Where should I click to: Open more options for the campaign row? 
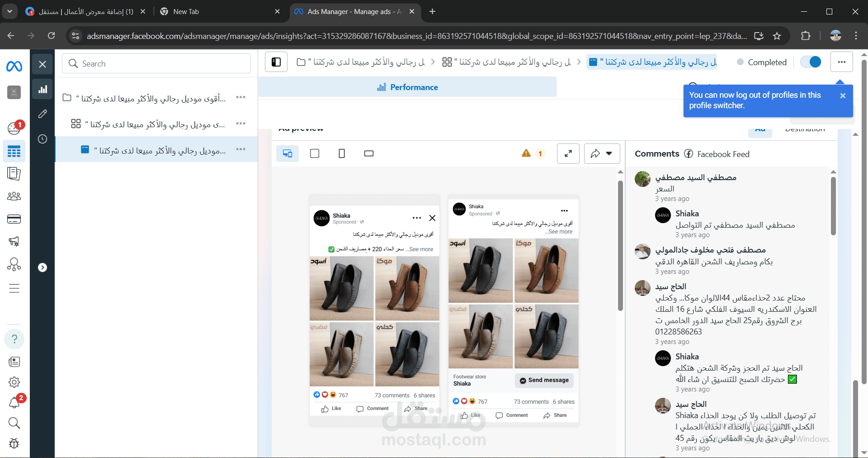241,97
